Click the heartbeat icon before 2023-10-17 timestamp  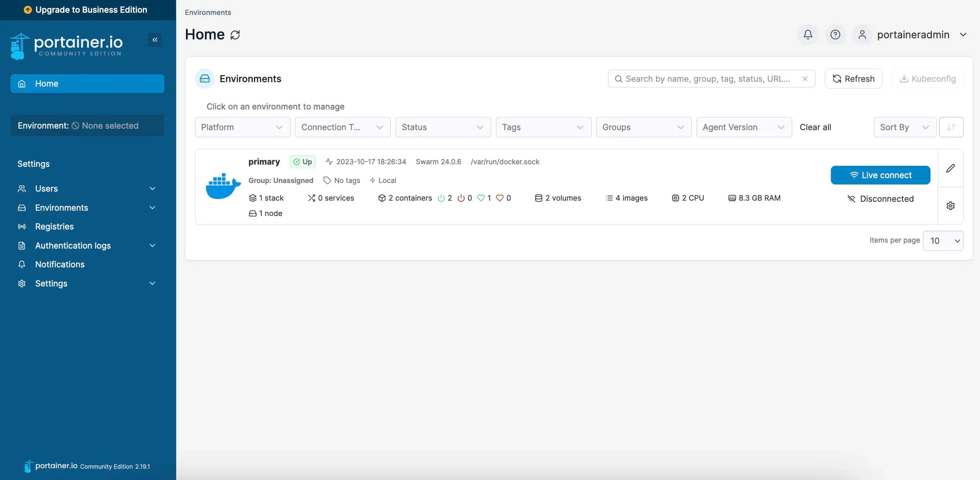tap(329, 162)
